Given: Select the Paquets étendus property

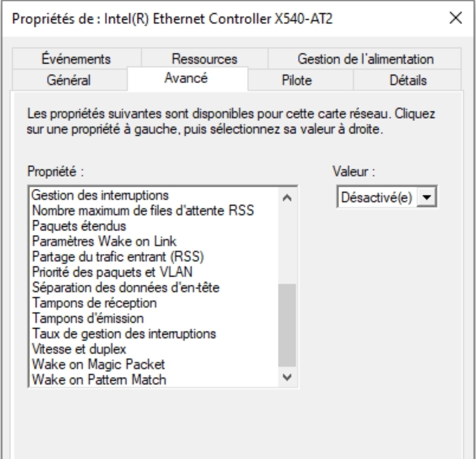Looking at the screenshot, I should coord(79,226).
